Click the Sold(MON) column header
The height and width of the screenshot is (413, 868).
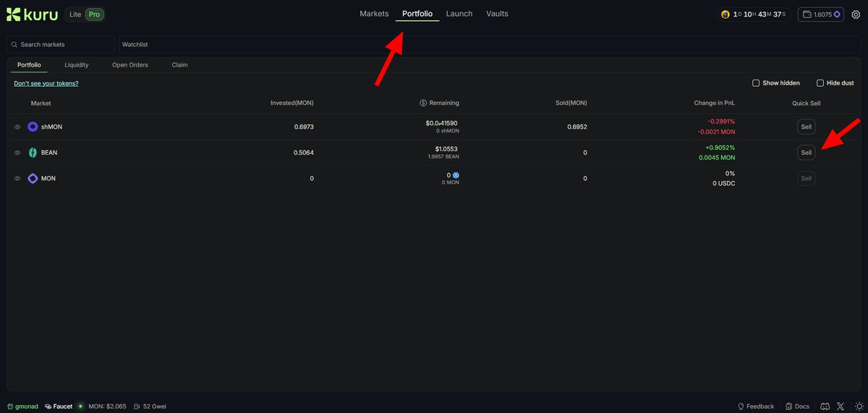[x=571, y=103]
